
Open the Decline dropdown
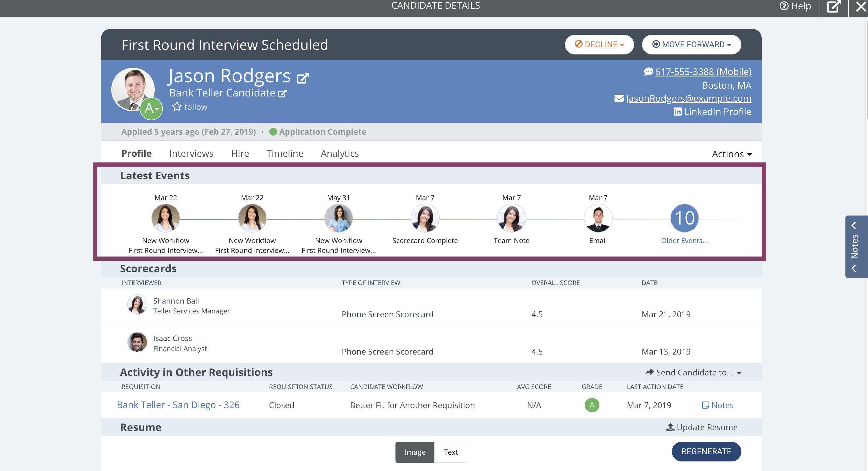pos(599,45)
